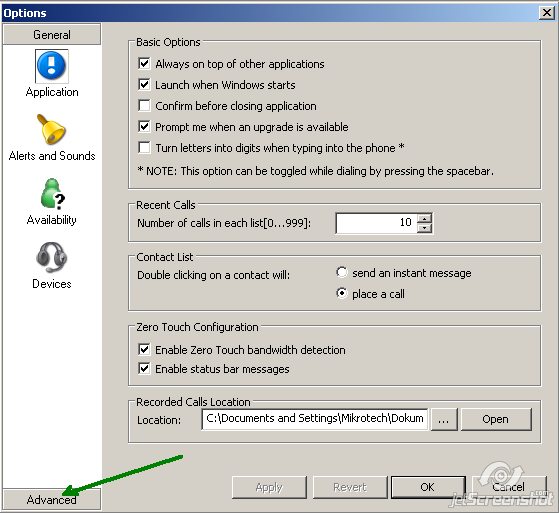Screen dimensions: 559x513
Task: Toggle Enable status bar messages
Action: pyautogui.click(x=144, y=369)
